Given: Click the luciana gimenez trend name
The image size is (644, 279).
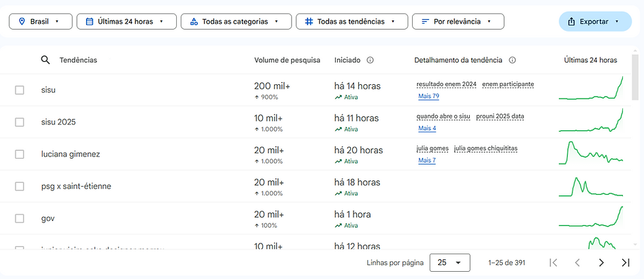Looking at the screenshot, I should coord(71,155).
